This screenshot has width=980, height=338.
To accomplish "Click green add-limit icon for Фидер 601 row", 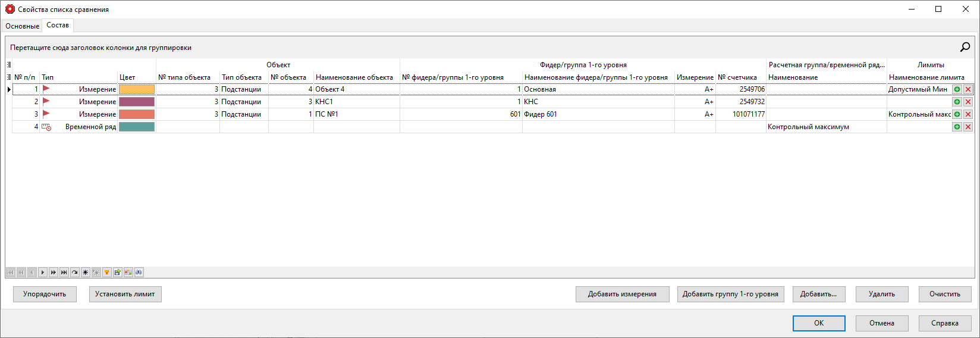I will click(957, 114).
